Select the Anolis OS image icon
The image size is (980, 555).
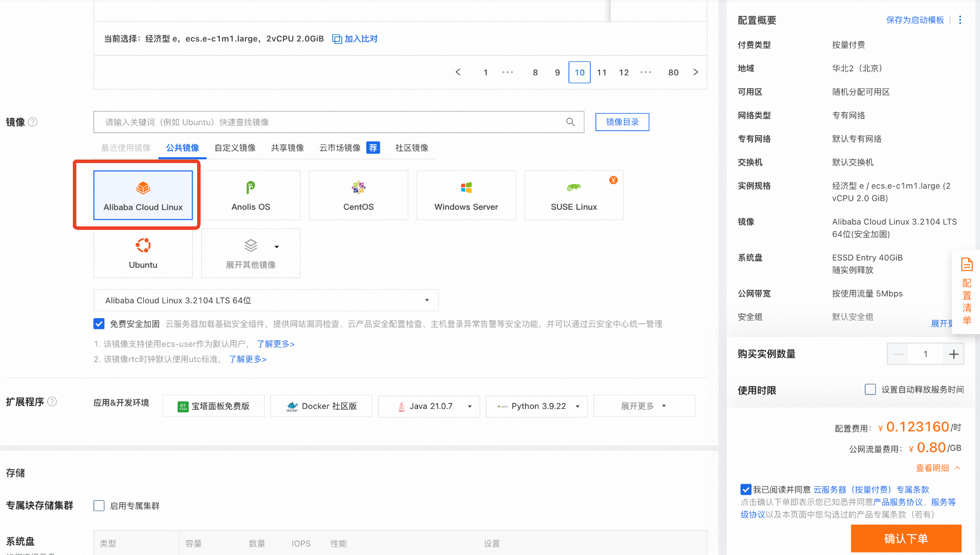coord(250,188)
